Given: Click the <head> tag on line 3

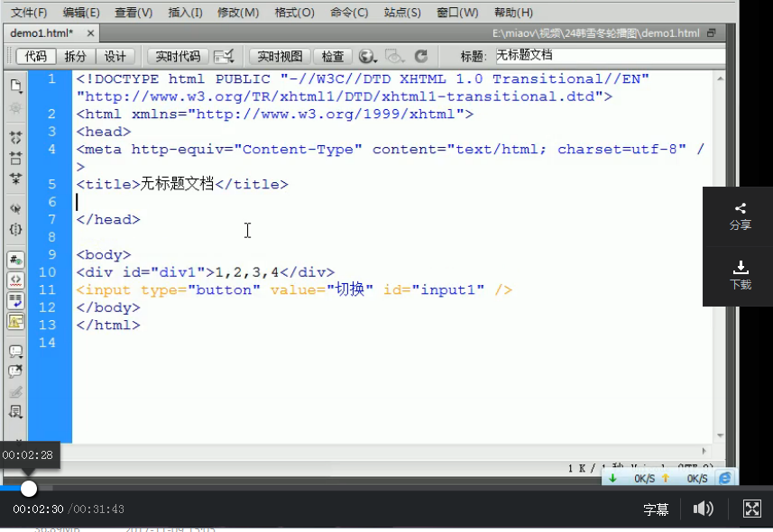Looking at the screenshot, I should click(104, 132).
